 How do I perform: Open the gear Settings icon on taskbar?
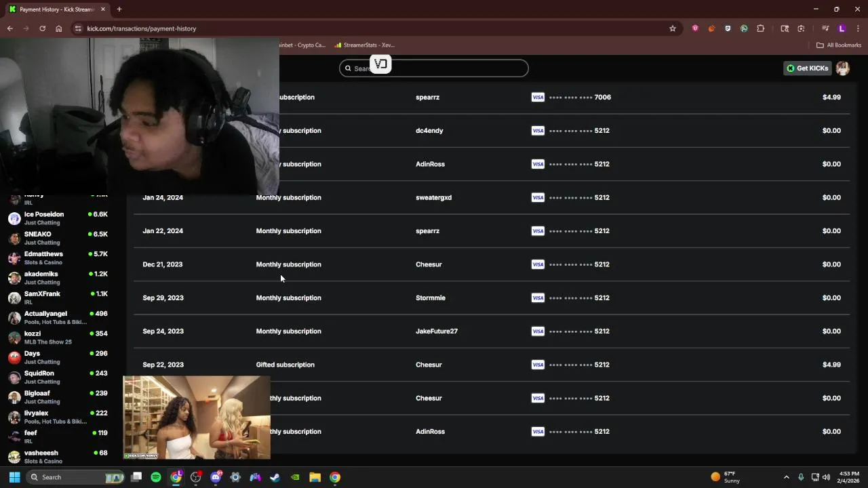tap(235, 477)
